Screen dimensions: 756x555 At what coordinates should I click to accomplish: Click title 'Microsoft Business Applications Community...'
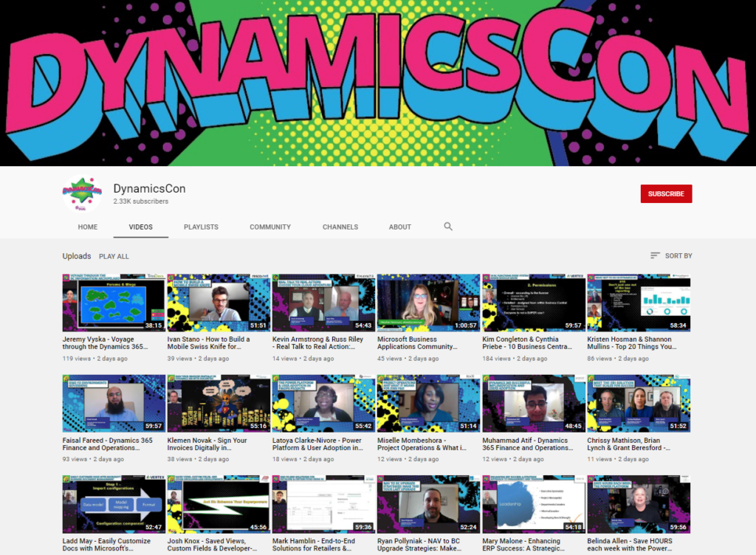(x=418, y=343)
